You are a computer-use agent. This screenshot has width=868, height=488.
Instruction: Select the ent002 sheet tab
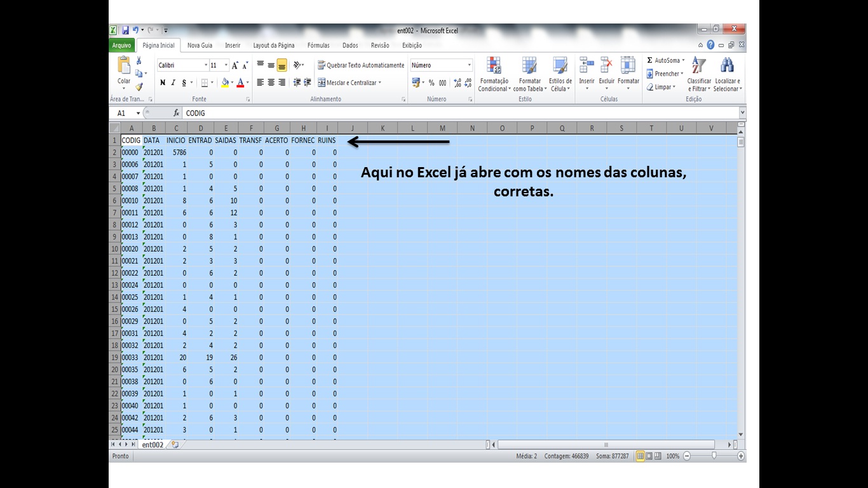point(153,445)
